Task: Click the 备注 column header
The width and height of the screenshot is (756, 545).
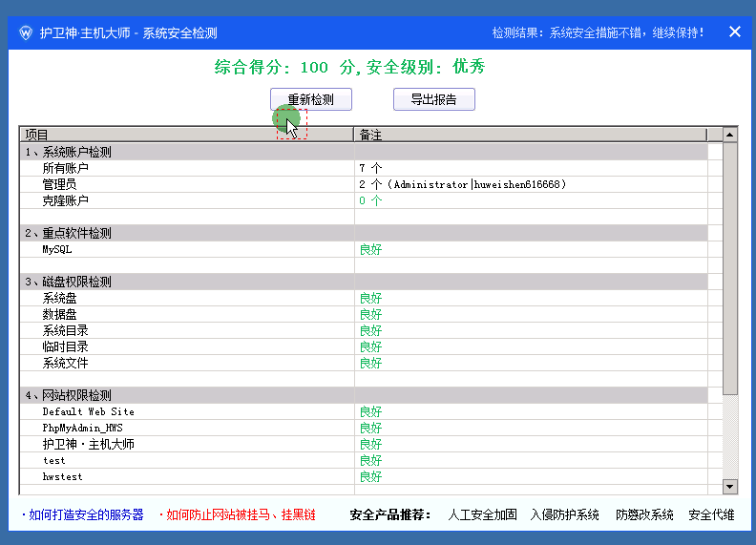Action: point(530,135)
